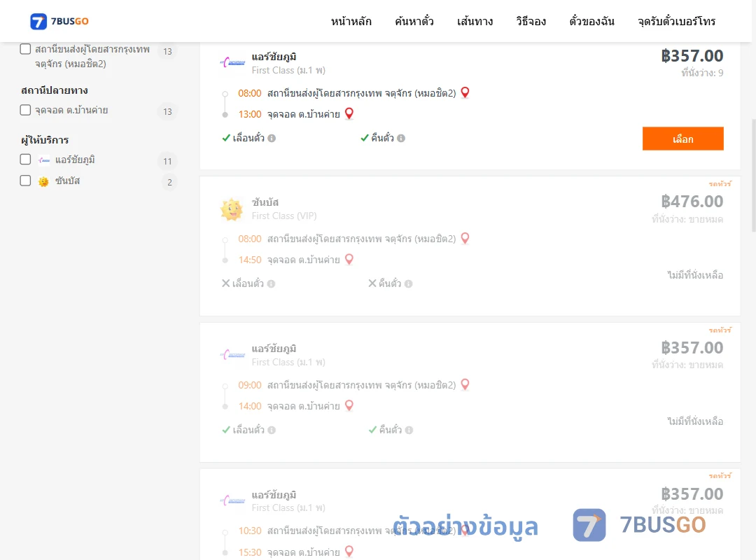This screenshot has width=756, height=560.
Task: Tick the จุดจอด ต.บ้านค่าย destination checkbox
Action: (25, 110)
